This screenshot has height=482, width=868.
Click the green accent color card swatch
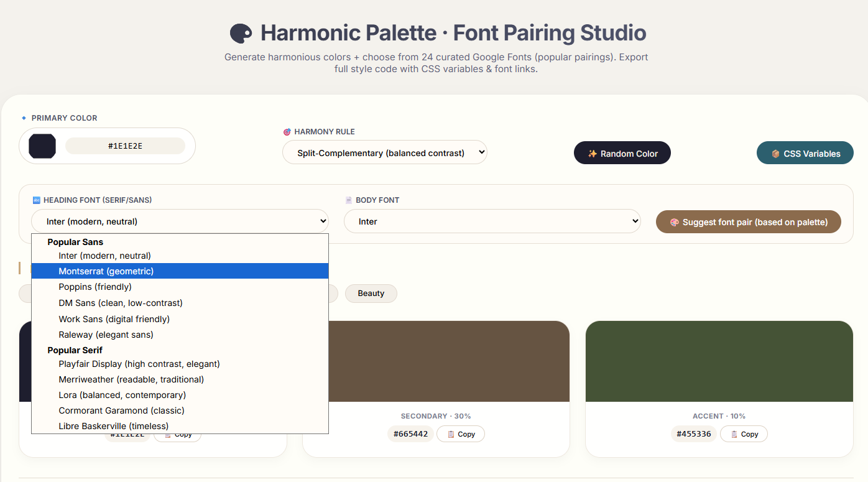point(719,361)
